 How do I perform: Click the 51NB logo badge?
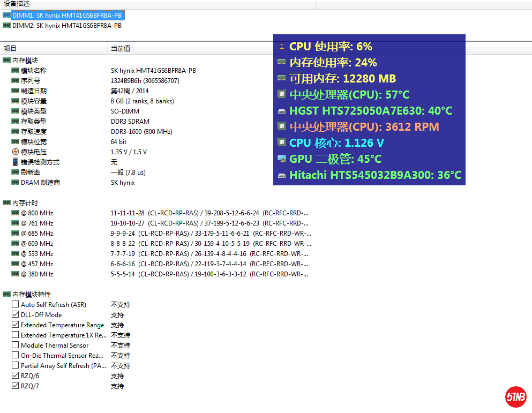pyautogui.click(x=516, y=397)
